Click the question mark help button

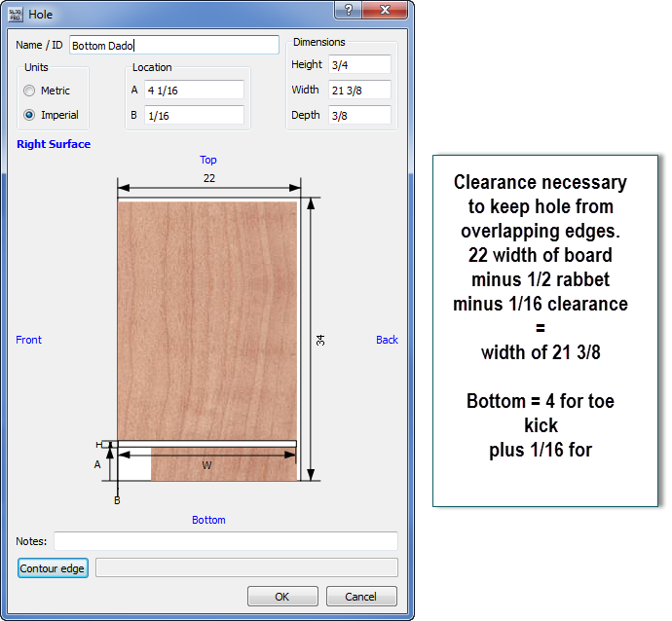[x=348, y=10]
